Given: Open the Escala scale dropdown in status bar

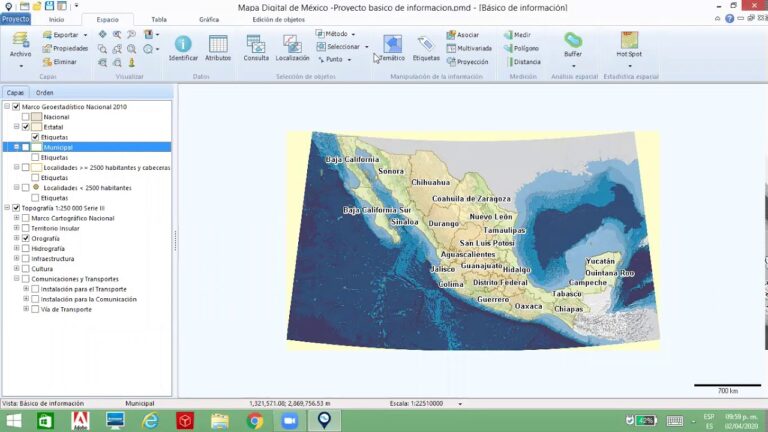Looking at the screenshot, I should 460,404.
